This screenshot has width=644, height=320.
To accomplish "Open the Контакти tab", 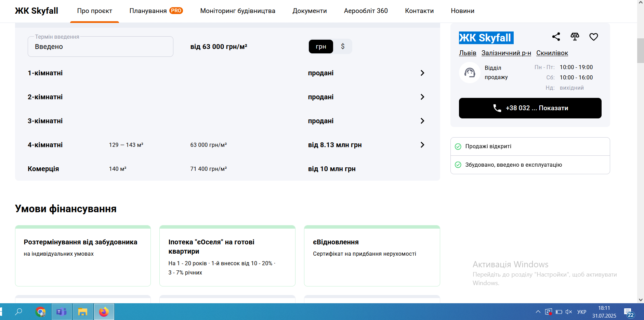I will click(x=419, y=11).
